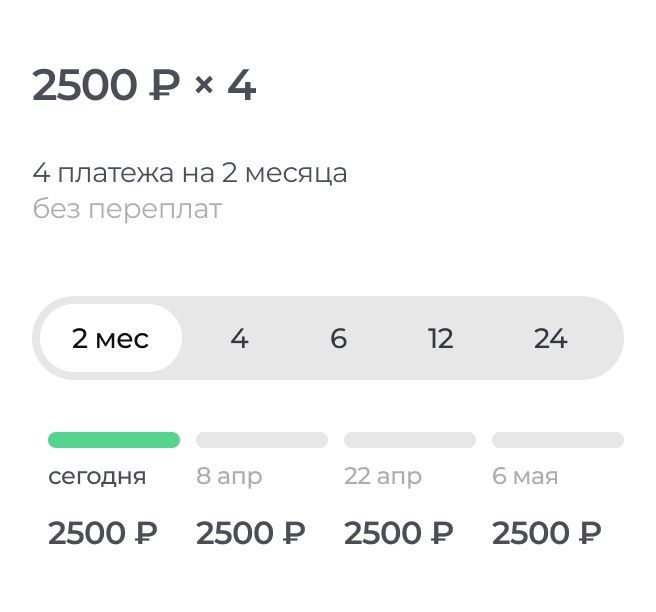This screenshot has height=612, width=656.
Task: Pick the 12-month installment option
Action: 440,339
